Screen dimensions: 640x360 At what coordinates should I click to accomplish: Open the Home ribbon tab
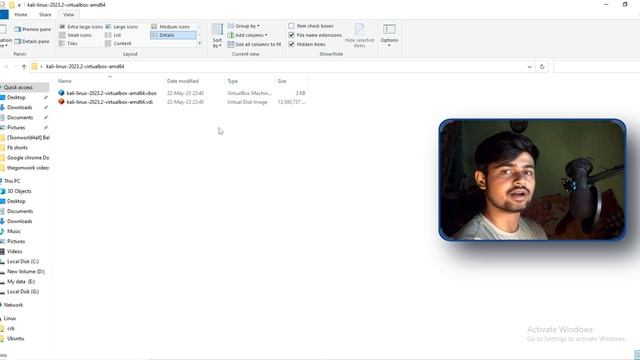[20, 15]
